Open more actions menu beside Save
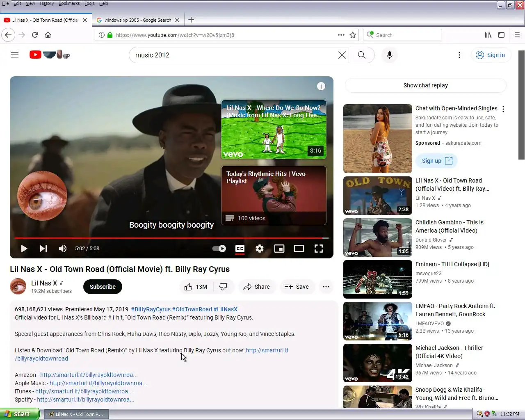525x420 pixels. click(326, 287)
